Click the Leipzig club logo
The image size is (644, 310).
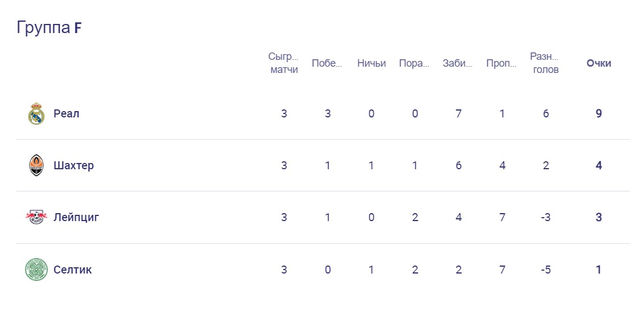click(x=36, y=217)
